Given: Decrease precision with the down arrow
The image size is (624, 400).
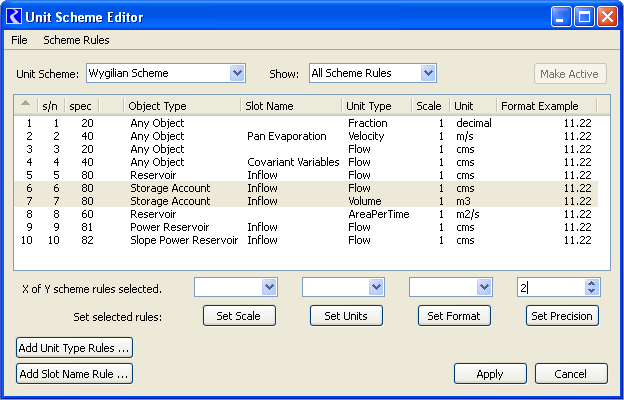Looking at the screenshot, I should (592, 291).
